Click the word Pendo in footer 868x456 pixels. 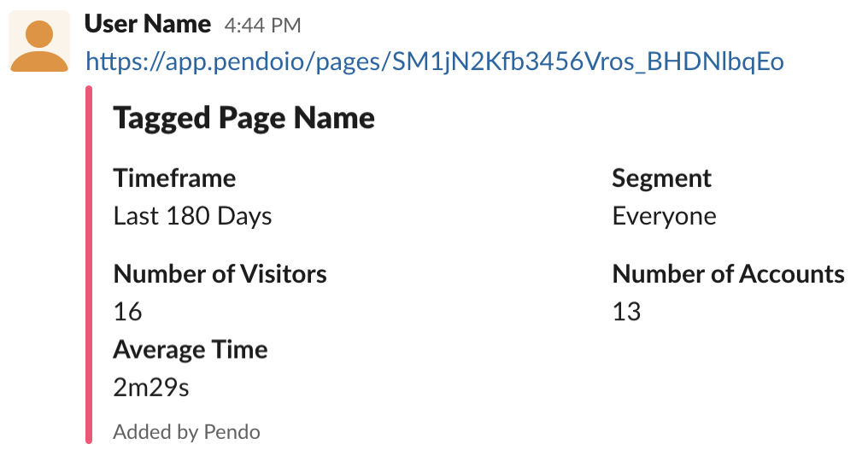(232, 431)
